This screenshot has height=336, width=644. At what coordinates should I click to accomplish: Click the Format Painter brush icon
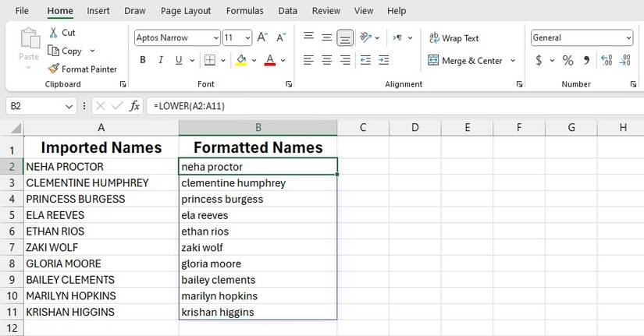(53, 69)
